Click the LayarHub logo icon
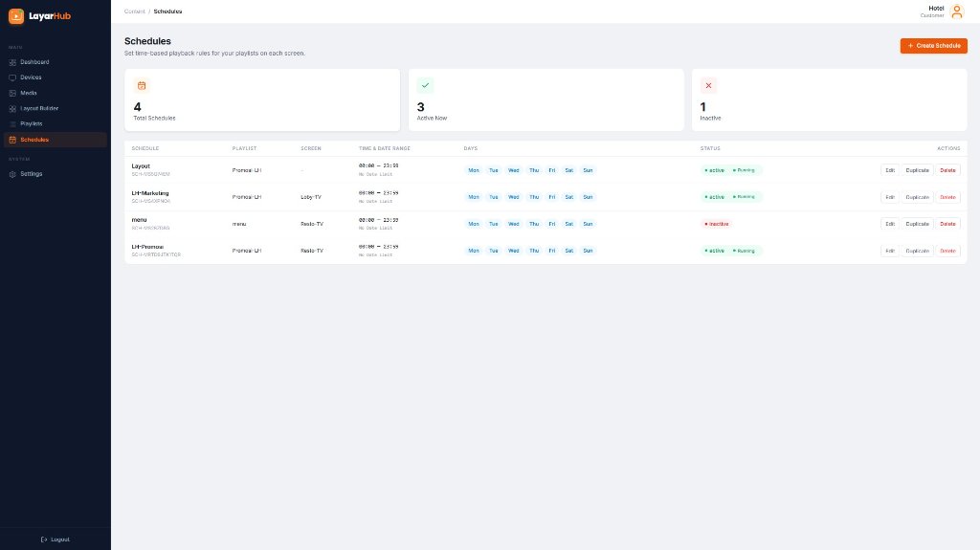Viewport: 980px width, 550px height. point(16,16)
